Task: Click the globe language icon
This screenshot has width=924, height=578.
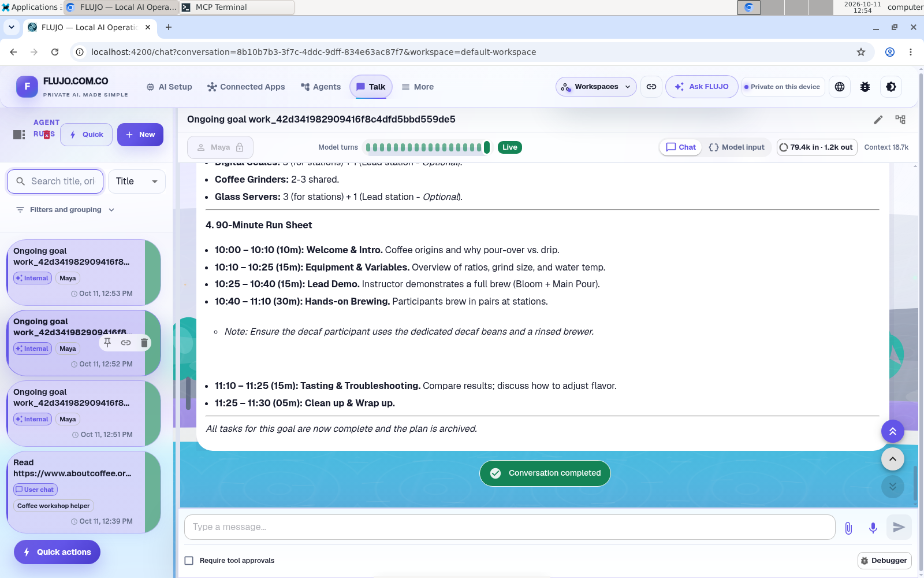Action: [x=840, y=87]
